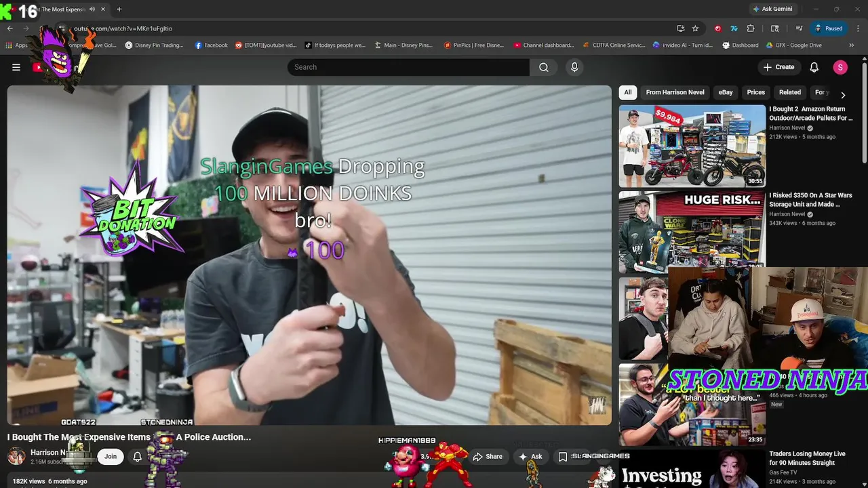Open the Channel dashboard bookmark
The image size is (868, 488).
pos(543,45)
